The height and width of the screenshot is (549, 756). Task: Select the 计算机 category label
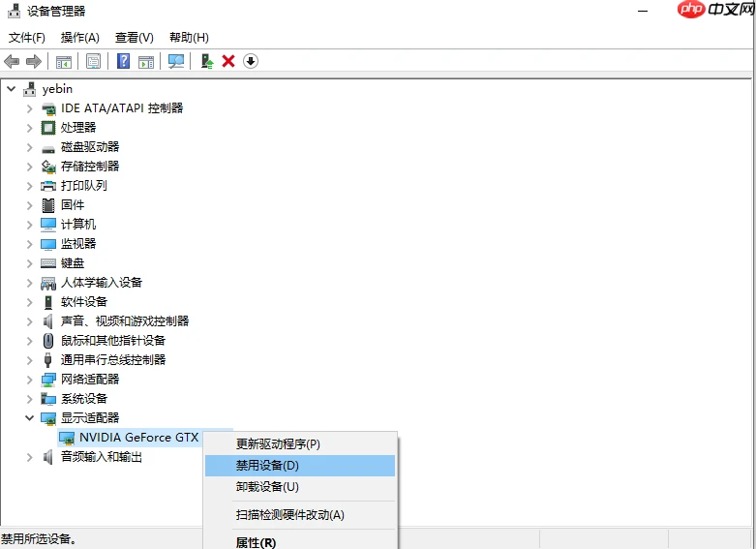tap(78, 225)
